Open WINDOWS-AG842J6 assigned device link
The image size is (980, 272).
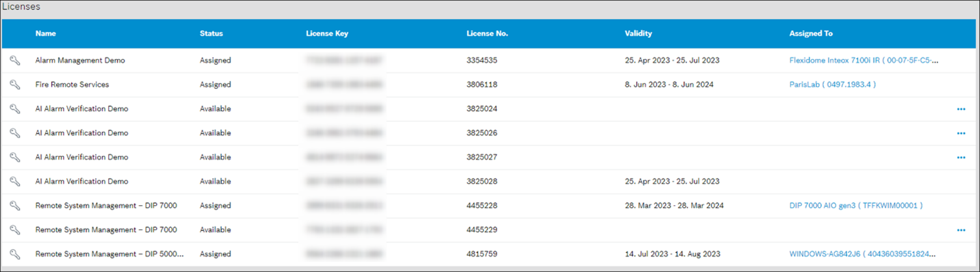point(862,254)
